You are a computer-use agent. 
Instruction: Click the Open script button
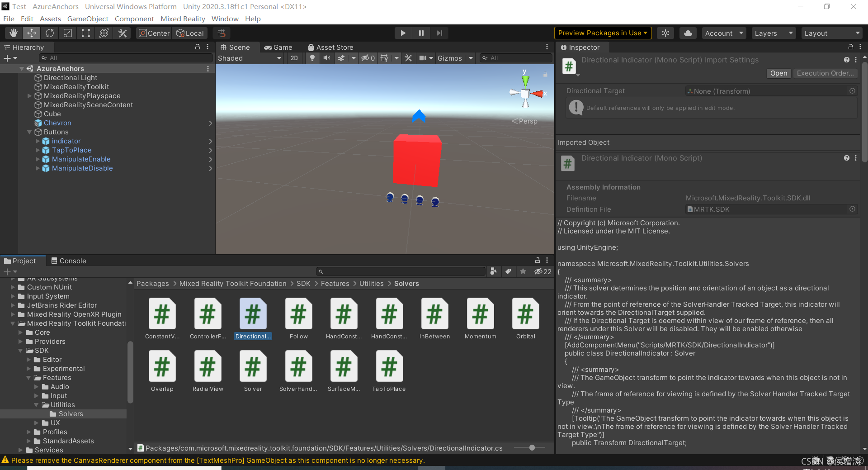tap(778, 73)
